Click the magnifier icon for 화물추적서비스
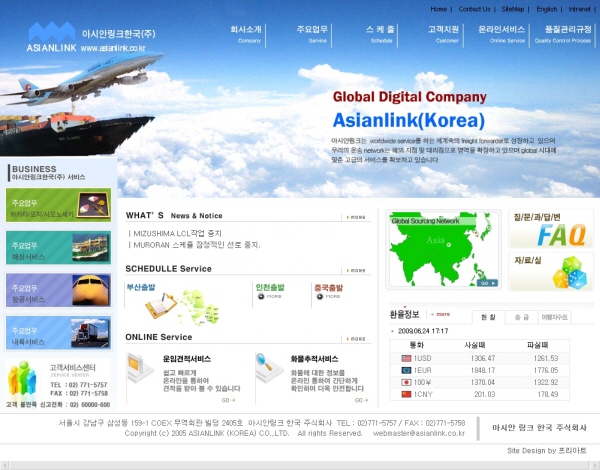This screenshot has width=600, height=470. click(269, 368)
